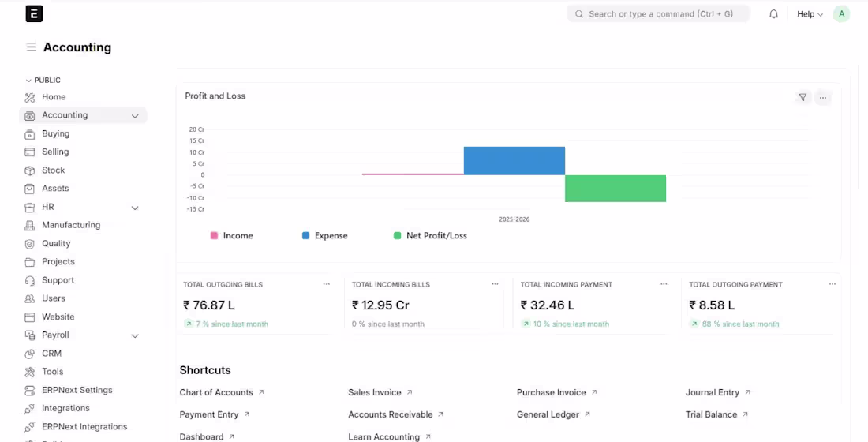Toggle Expense series in chart legend
Screen dimensions: 868x442
(324, 235)
